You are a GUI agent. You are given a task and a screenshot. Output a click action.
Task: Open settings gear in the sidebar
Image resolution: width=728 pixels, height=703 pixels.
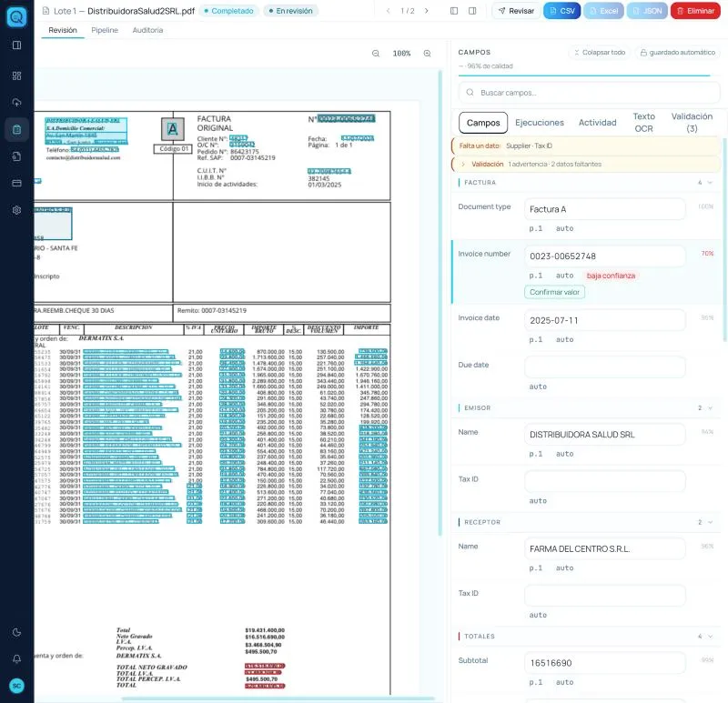pyautogui.click(x=16, y=210)
